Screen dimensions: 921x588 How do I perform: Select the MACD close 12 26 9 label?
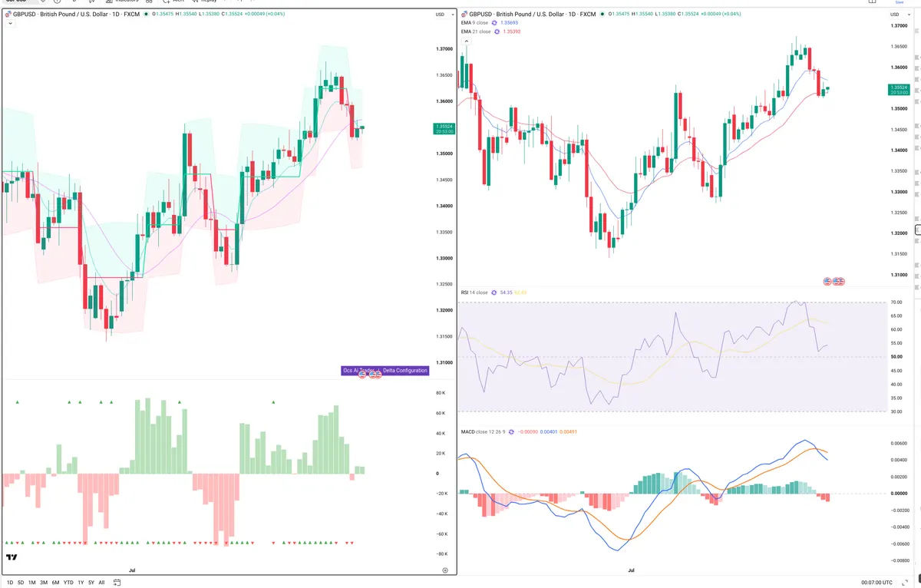(483, 431)
